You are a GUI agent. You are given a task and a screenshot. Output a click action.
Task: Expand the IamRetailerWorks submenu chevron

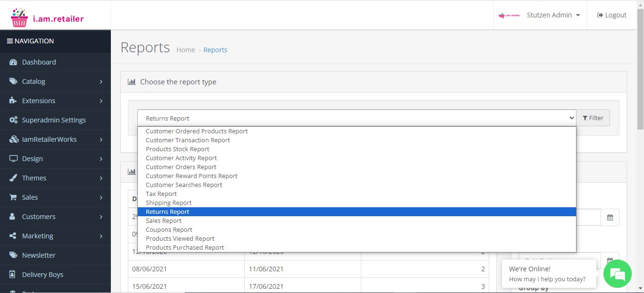click(x=101, y=139)
